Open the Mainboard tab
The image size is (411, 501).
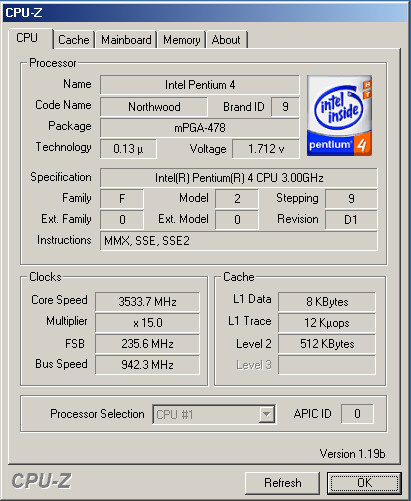[x=126, y=40]
